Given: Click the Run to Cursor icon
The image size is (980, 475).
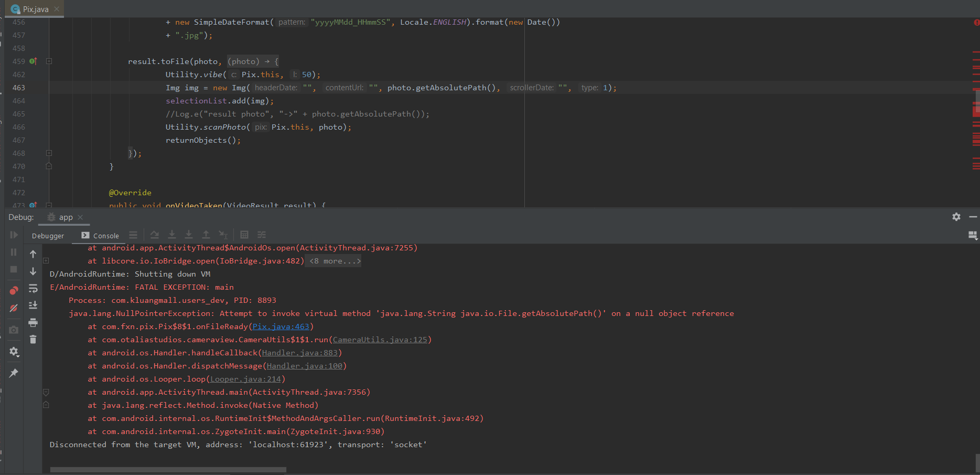Looking at the screenshot, I should tap(223, 235).
